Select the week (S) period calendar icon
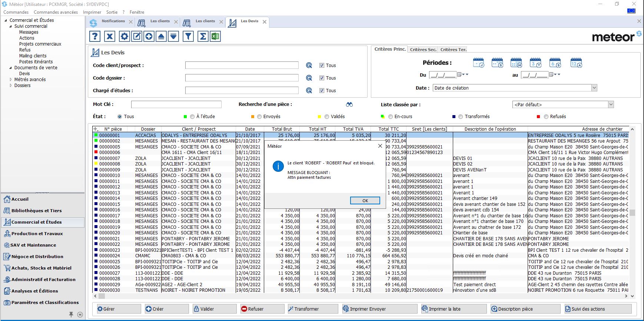 point(497,63)
